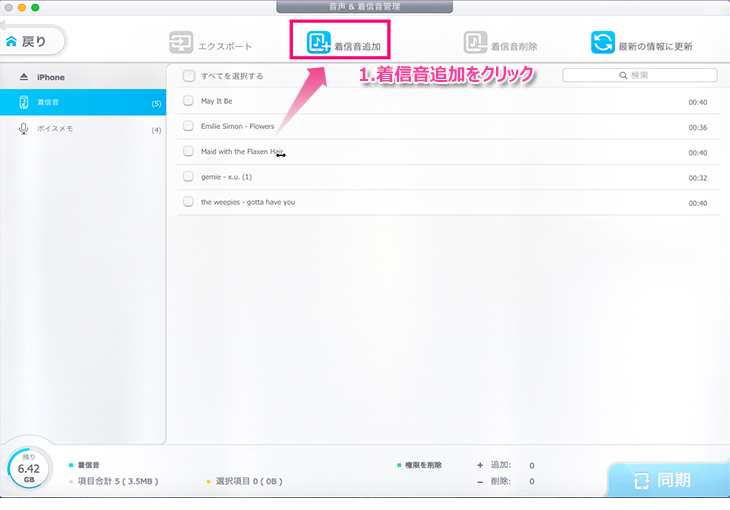Click the green macOS zoom window button
The image size is (730, 510).
tap(35, 7)
